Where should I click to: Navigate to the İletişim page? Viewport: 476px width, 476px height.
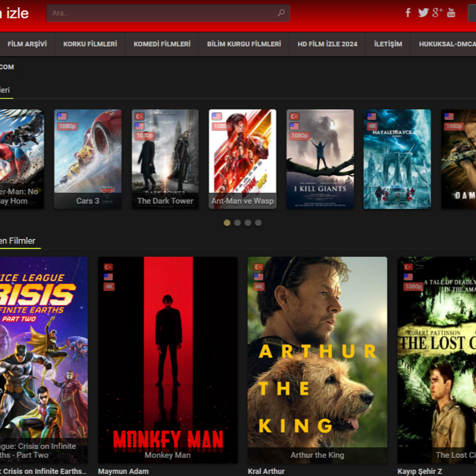[x=388, y=44]
